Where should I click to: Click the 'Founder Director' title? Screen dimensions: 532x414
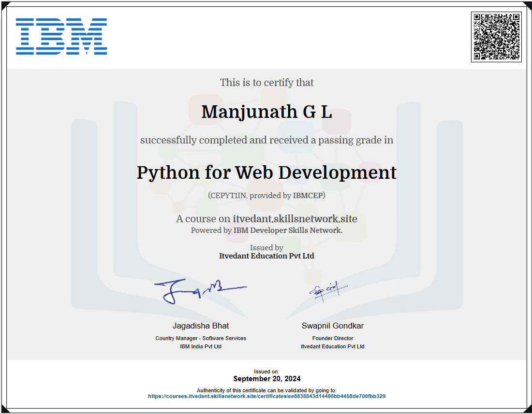pos(333,339)
